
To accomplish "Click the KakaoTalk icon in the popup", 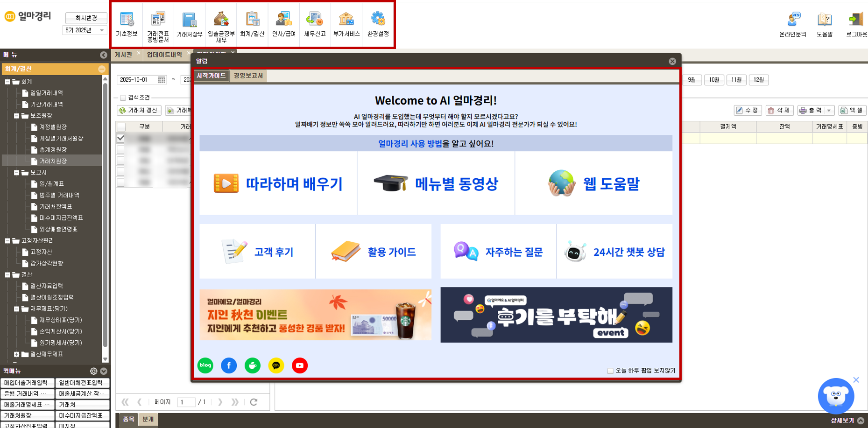I will pos(276,365).
